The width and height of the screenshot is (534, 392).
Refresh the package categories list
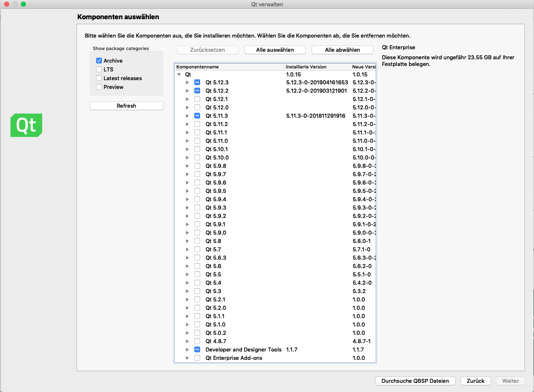[127, 106]
